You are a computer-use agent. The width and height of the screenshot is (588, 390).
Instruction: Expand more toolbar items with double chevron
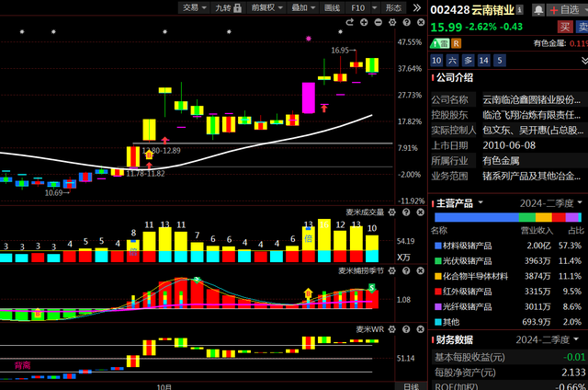pyautogui.click(x=416, y=7)
